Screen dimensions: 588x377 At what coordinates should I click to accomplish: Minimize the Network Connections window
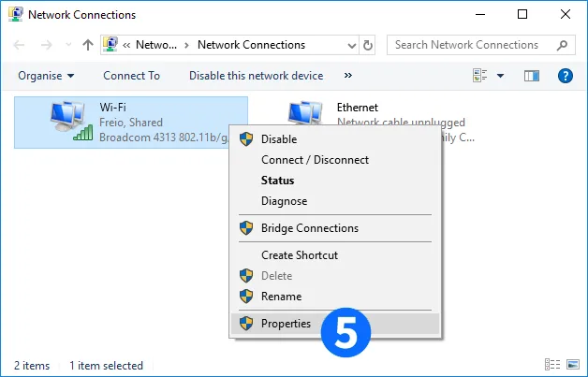click(480, 14)
